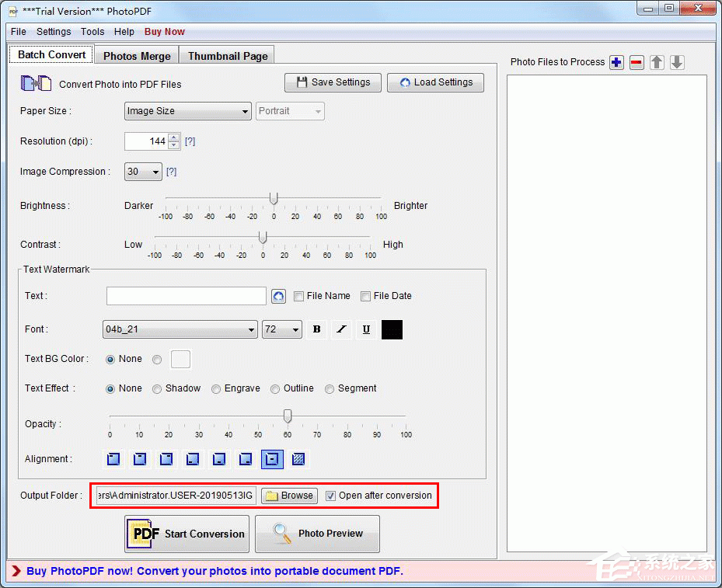Click the Load Settings button

435,82
